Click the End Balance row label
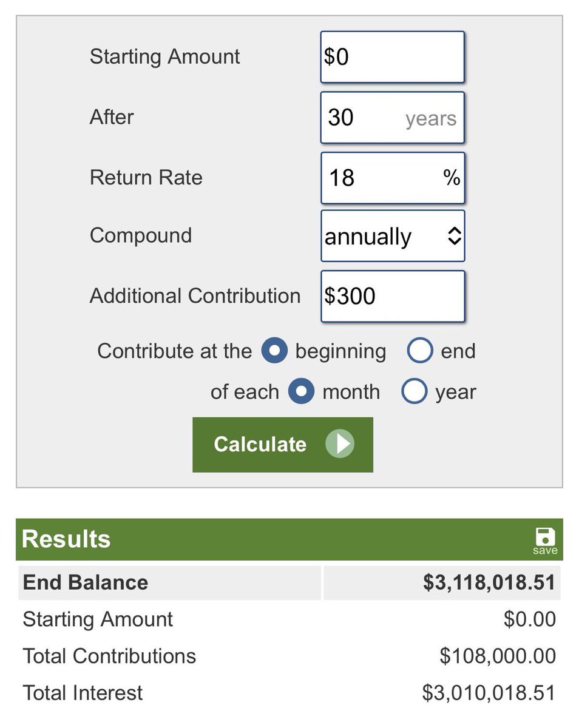Screen dimensions: 579x728 86,582
